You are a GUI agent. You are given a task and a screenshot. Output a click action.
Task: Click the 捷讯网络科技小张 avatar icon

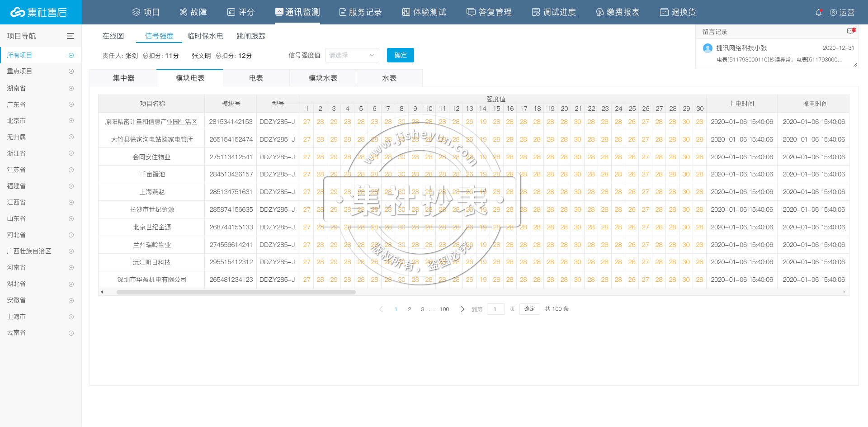pyautogui.click(x=708, y=48)
